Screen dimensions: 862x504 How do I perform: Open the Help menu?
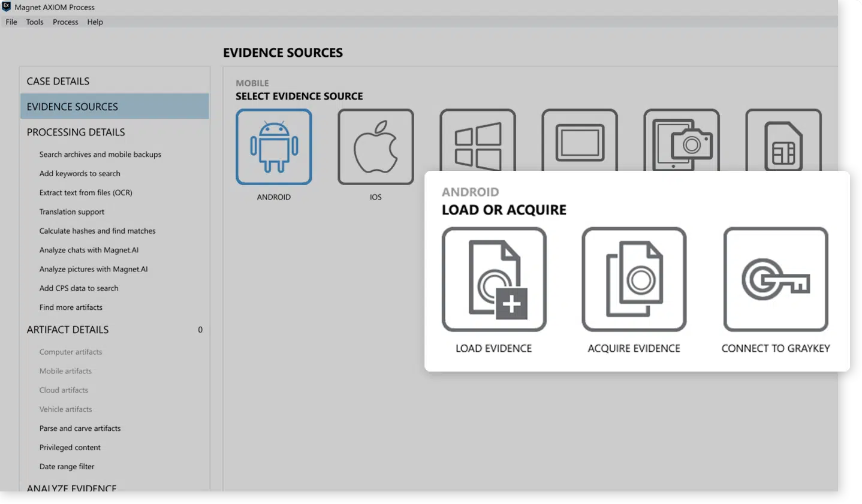click(95, 22)
